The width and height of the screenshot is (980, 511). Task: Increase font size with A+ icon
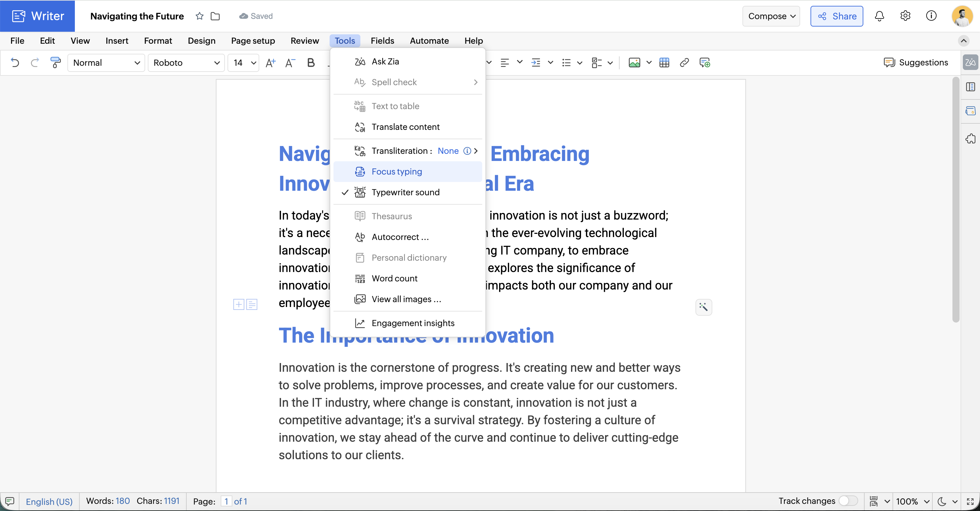point(271,62)
